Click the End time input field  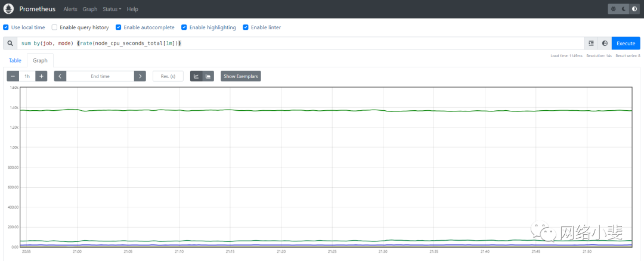tap(100, 76)
